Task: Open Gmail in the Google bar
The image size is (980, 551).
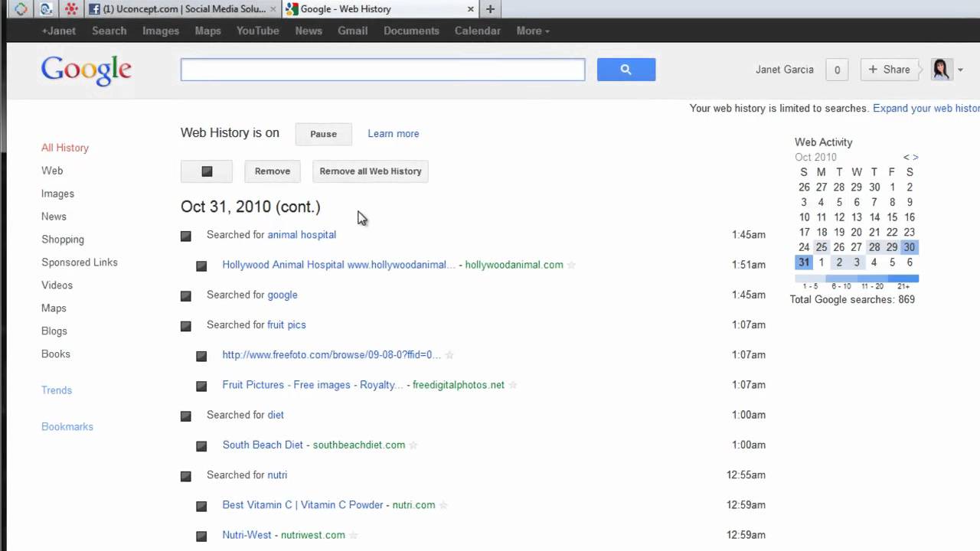Action: pyautogui.click(x=353, y=31)
